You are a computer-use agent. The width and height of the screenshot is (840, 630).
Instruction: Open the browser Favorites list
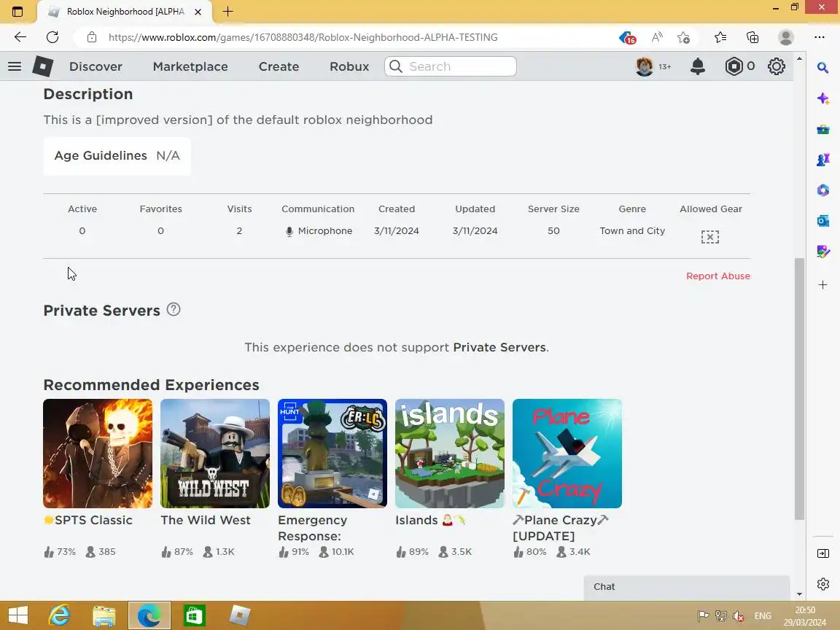pos(720,37)
